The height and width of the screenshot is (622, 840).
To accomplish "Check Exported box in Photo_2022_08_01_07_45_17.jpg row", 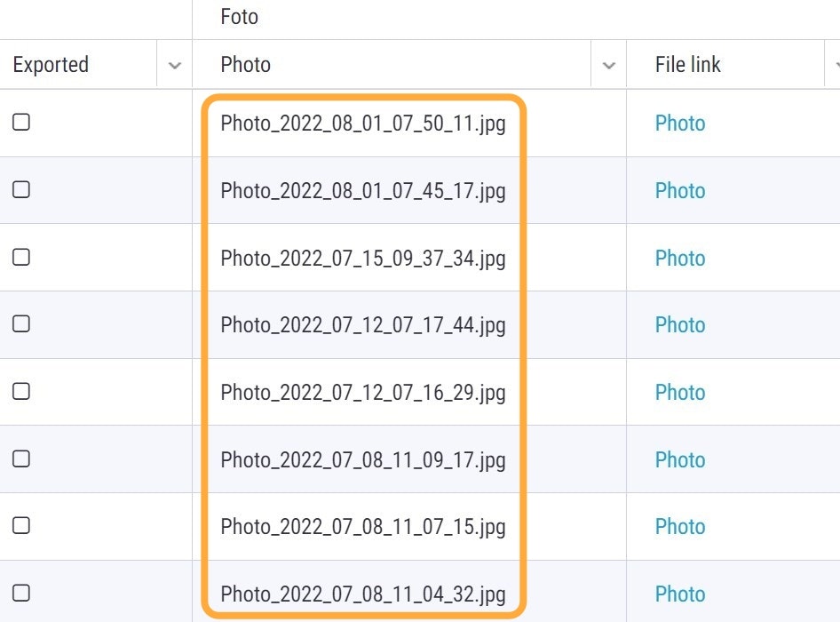I will coord(21,189).
